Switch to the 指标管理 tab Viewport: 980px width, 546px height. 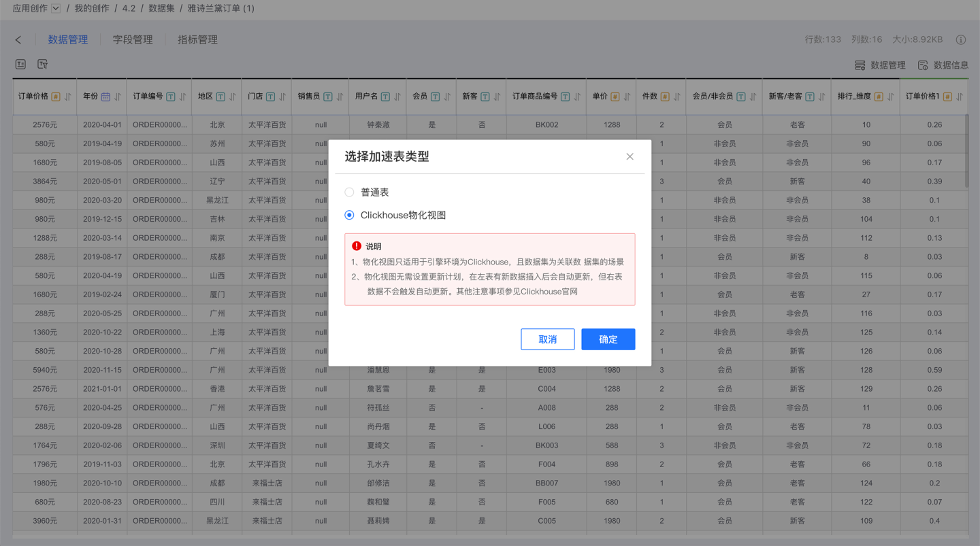197,40
